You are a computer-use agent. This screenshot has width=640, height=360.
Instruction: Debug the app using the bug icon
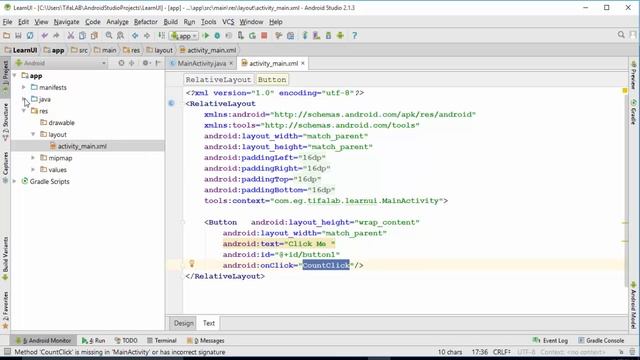click(217, 36)
